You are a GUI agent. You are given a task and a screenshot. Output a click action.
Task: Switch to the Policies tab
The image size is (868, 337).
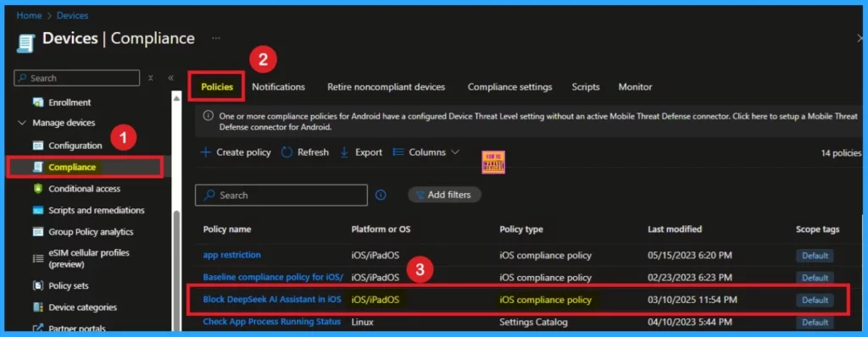217,87
